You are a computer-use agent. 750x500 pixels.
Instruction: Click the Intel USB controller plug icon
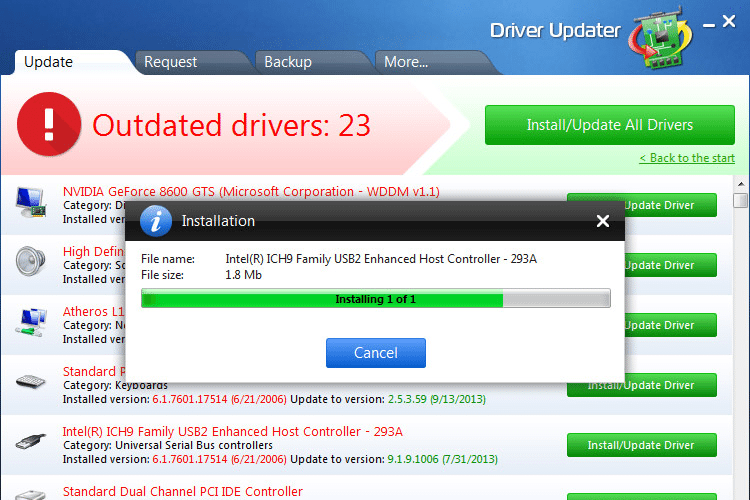point(31,441)
